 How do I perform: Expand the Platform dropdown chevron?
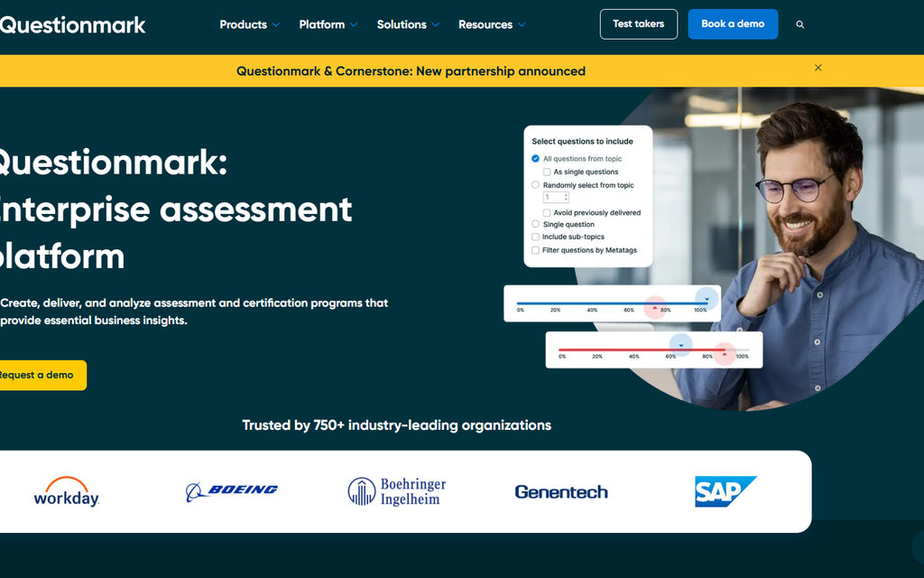pos(354,24)
